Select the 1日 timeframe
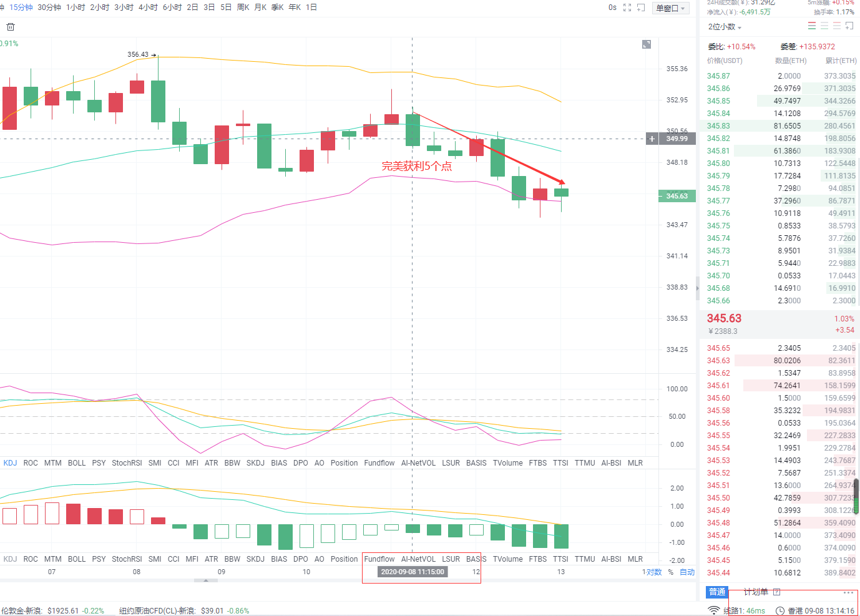This screenshot has height=616, width=860. 311,7
